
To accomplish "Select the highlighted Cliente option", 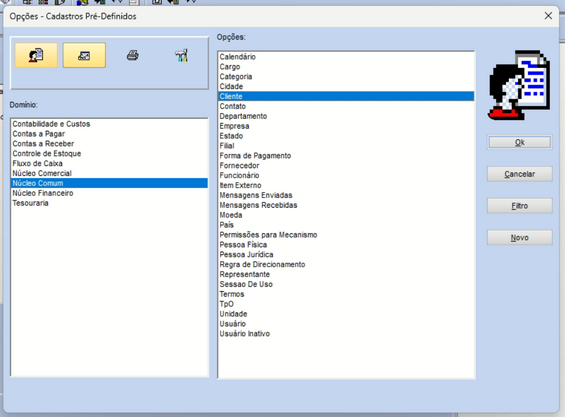I will [x=346, y=96].
